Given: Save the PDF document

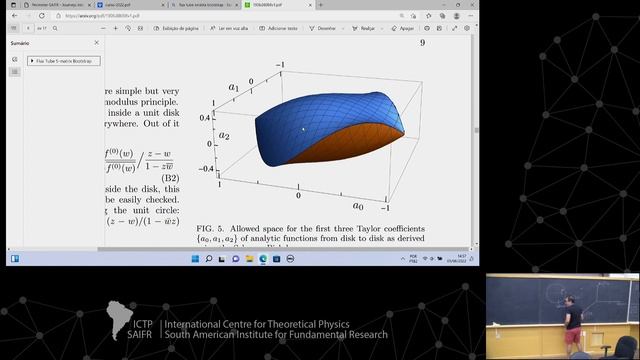Looking at the screenshot, I should click(x=439, y=28).
